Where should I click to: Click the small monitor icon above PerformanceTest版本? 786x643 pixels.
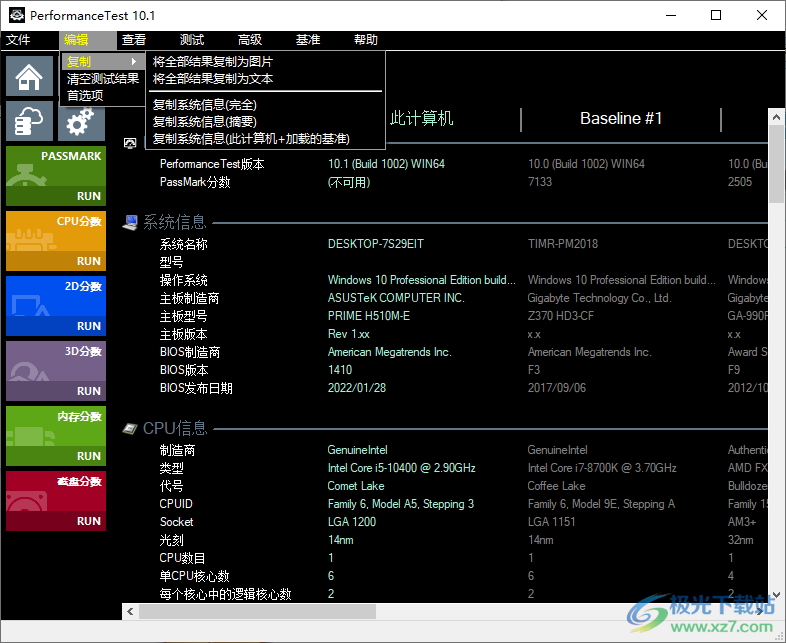coord(130,144)
